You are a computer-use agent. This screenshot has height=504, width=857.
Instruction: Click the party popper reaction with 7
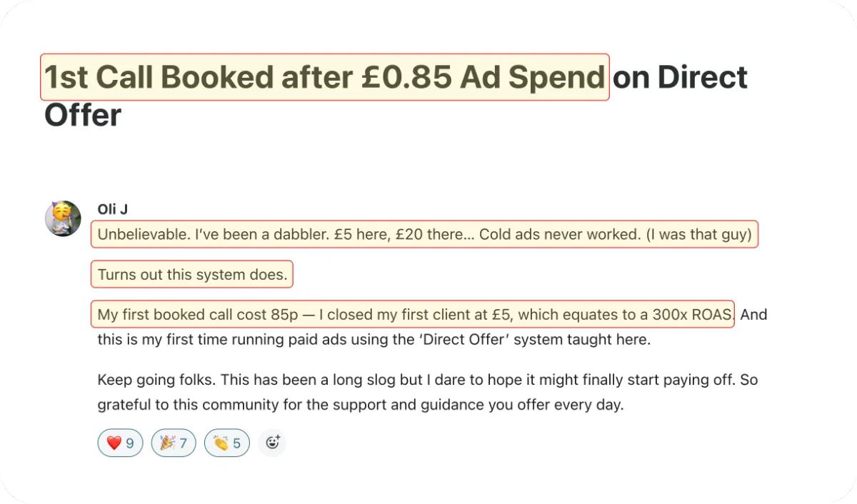point(174,443)
